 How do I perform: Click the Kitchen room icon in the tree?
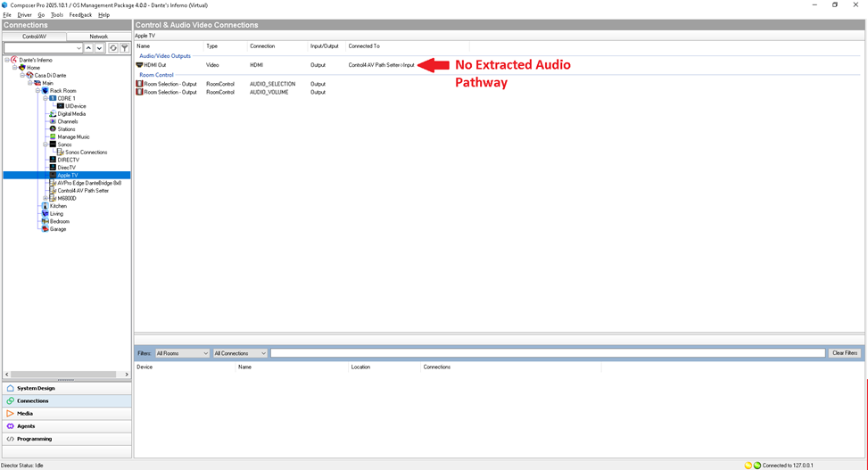[x=45, y=206]
